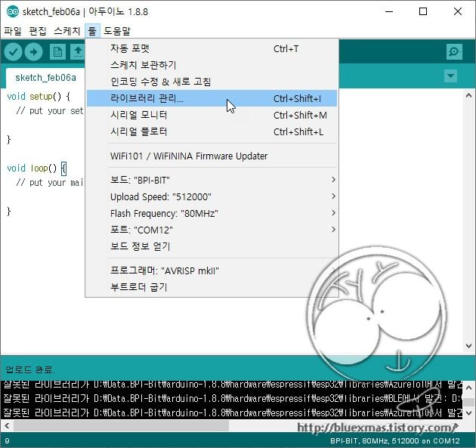Select 보드 정보 얻기 menu entry
This screenshot has height=448, width=476.
click(x=212, y=246)
